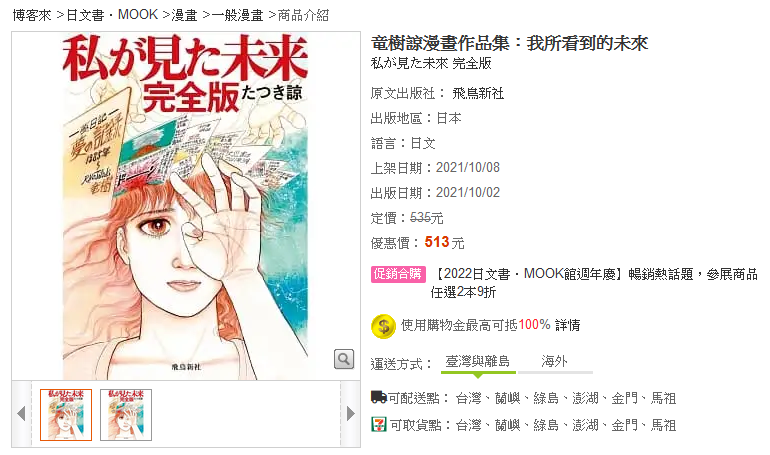770x455 pixels.
Task: Open the 博客來 breadcrumb link
Action: click(x=32, y=16)
